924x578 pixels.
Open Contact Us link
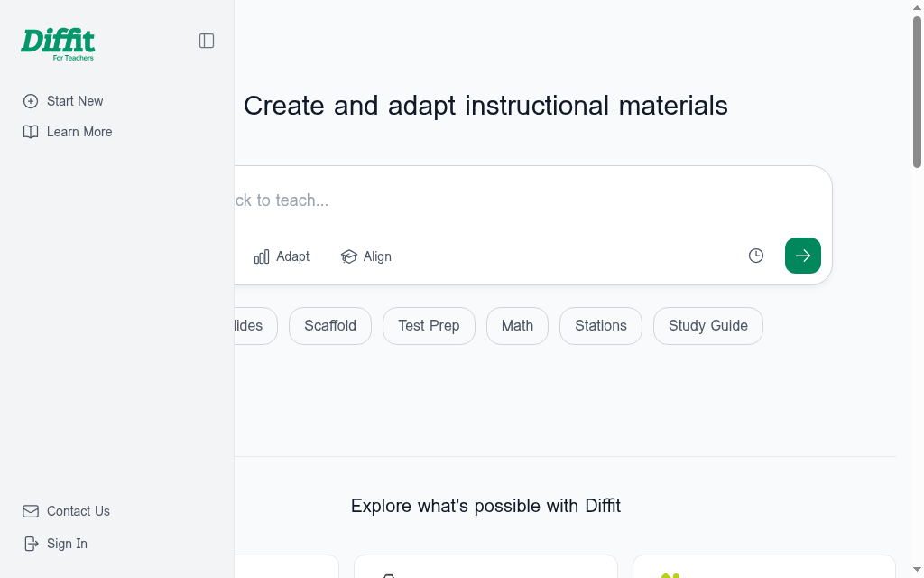[67, 511]
